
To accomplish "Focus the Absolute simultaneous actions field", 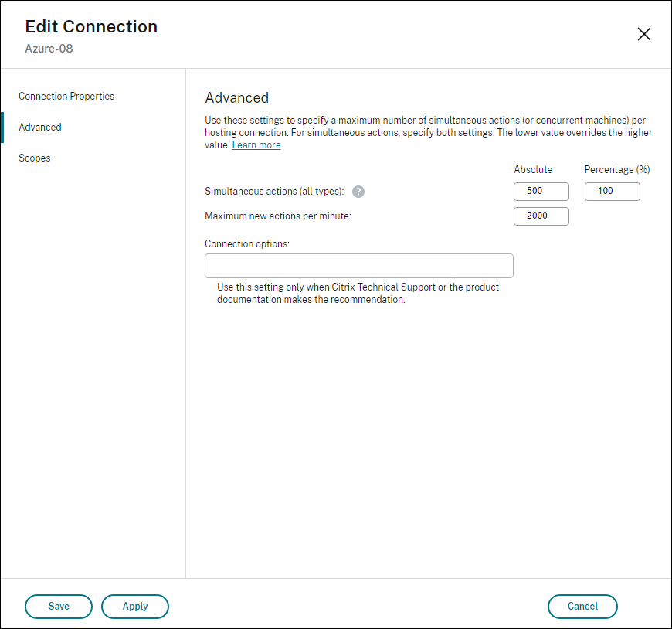I will click(541, 191).
